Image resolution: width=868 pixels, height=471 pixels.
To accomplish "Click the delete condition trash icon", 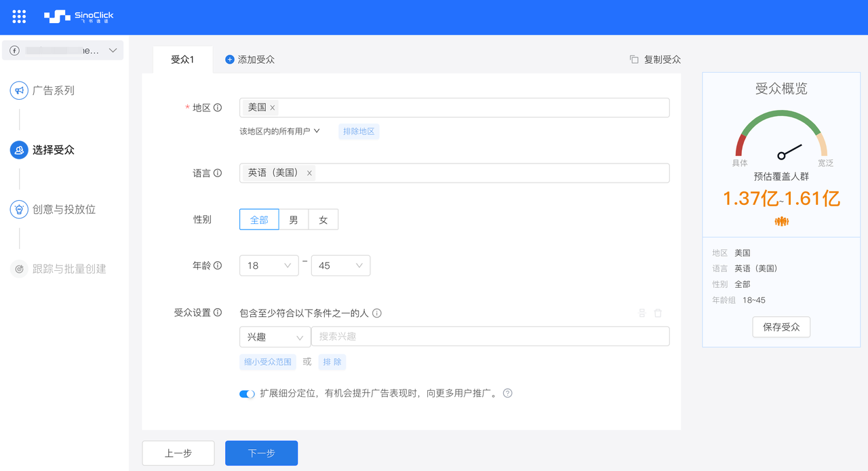I will (x=658, y=313).
